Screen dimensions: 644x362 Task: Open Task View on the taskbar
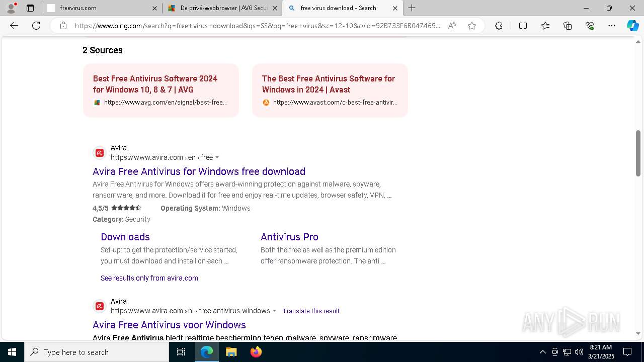tap(181, 352)
